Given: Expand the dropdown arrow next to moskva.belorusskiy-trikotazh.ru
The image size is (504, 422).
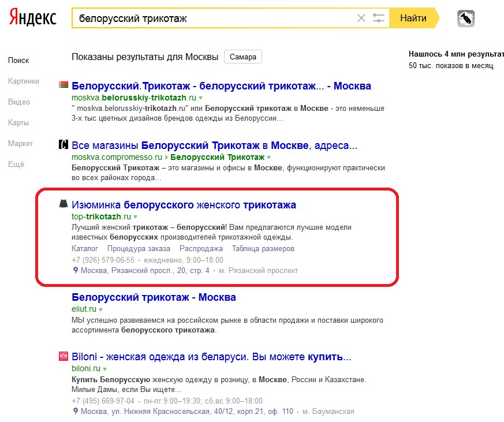Looking at the screenshot, I should 201,98.
